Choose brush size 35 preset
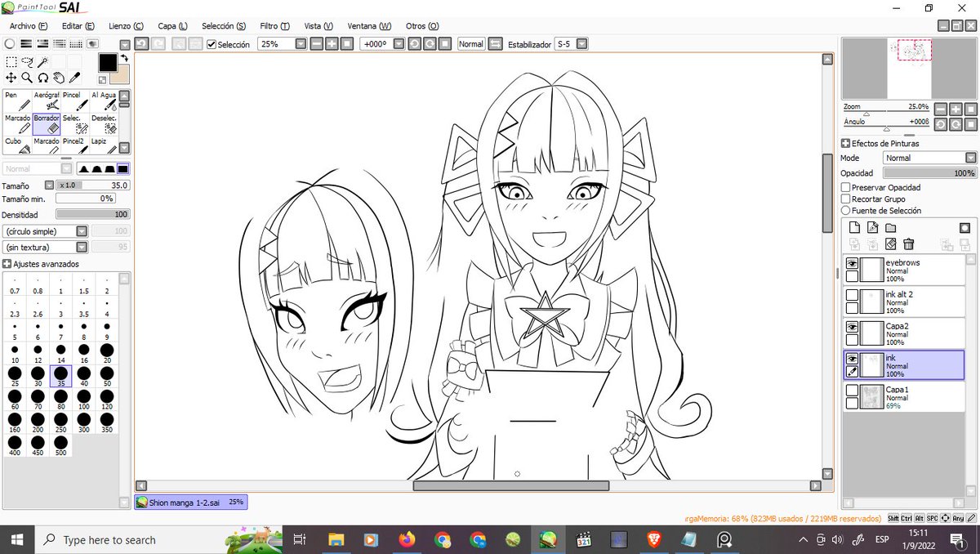This screenshot has width=980, height=554. 60,376
